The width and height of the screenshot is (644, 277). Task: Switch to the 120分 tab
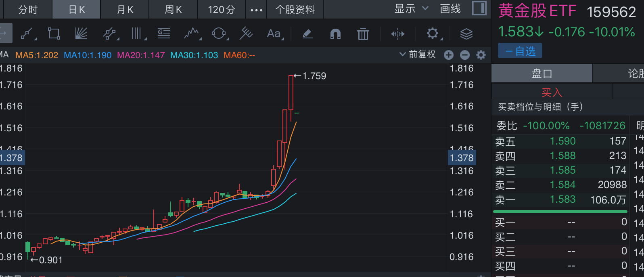(x=222, y=10)
